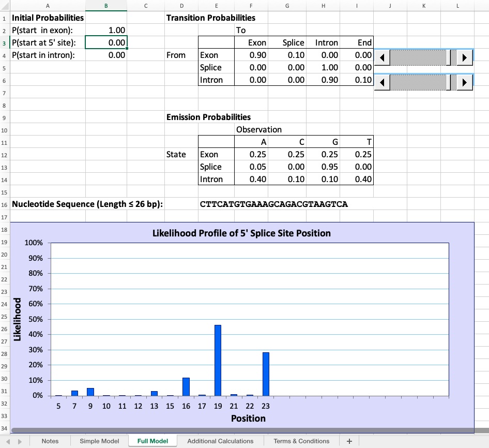489x448 pixels.
Task: Select Intron to End transition 0.10
Action: tap(357, 80)
